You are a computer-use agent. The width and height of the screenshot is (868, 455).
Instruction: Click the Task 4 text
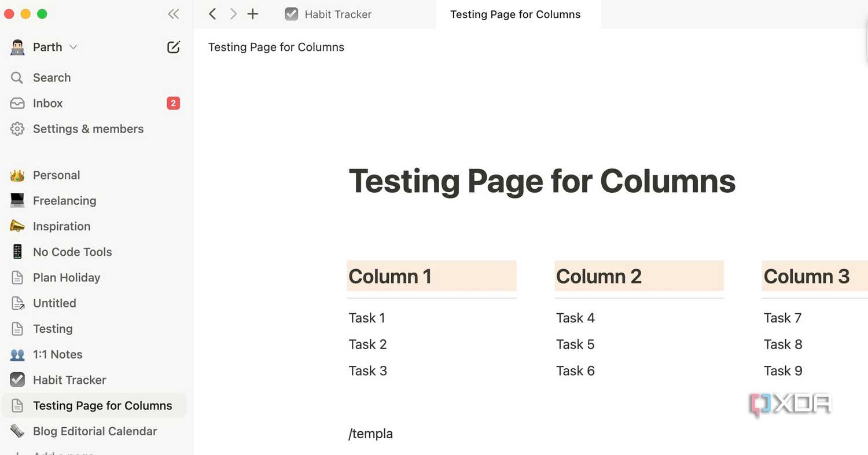tap(575, 318)
